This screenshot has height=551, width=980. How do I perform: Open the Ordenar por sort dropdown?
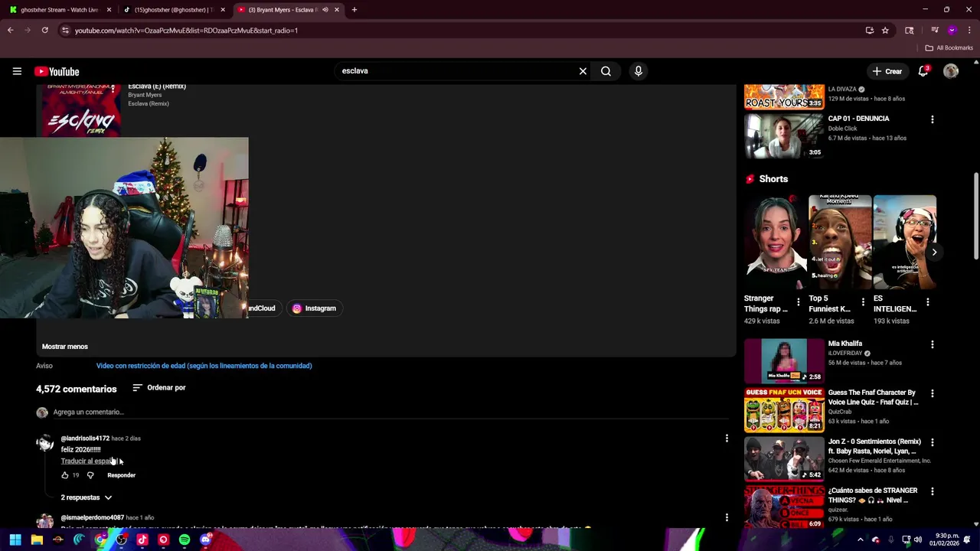click(x=159, y=388)
